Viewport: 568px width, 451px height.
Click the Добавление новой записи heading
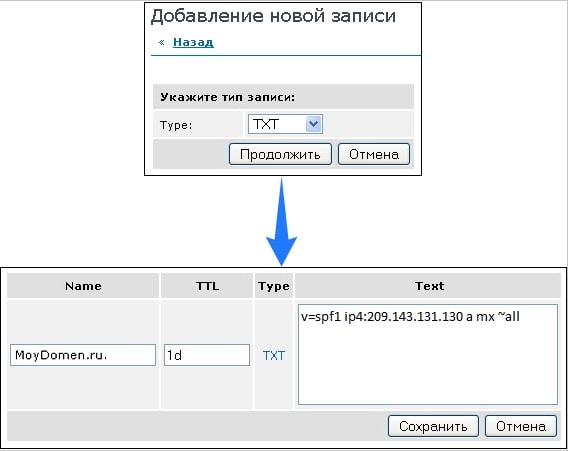(x=273, y=16)
